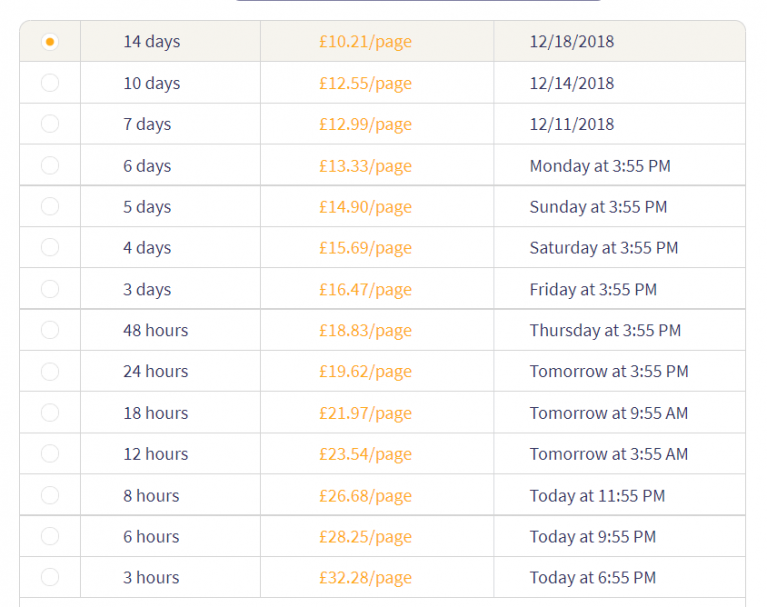This screenshot has height=607, width=767.
Task: Choose the 7 days deadline radio button
Action: point(50,124)
